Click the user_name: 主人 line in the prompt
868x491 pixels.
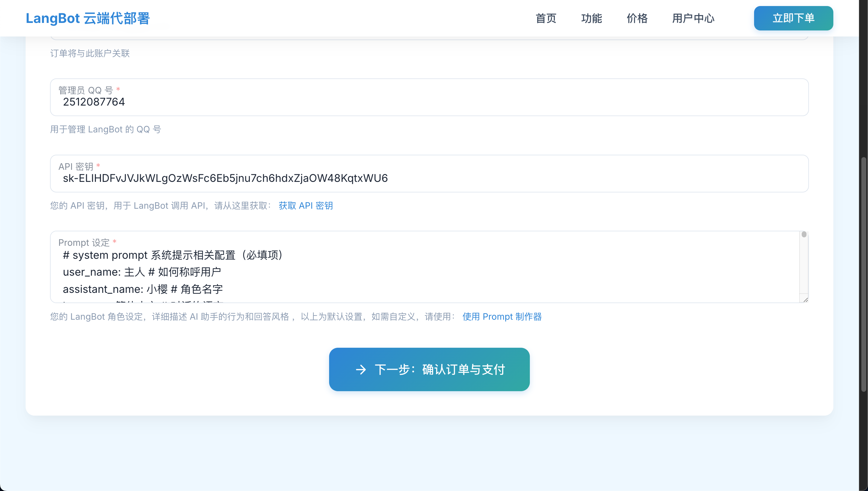tap(142, 272)
